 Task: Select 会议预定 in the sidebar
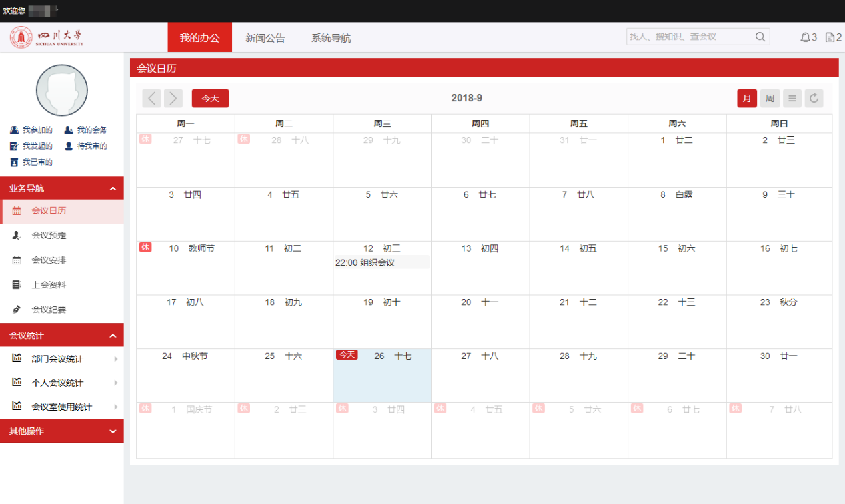tap(62, 236)
